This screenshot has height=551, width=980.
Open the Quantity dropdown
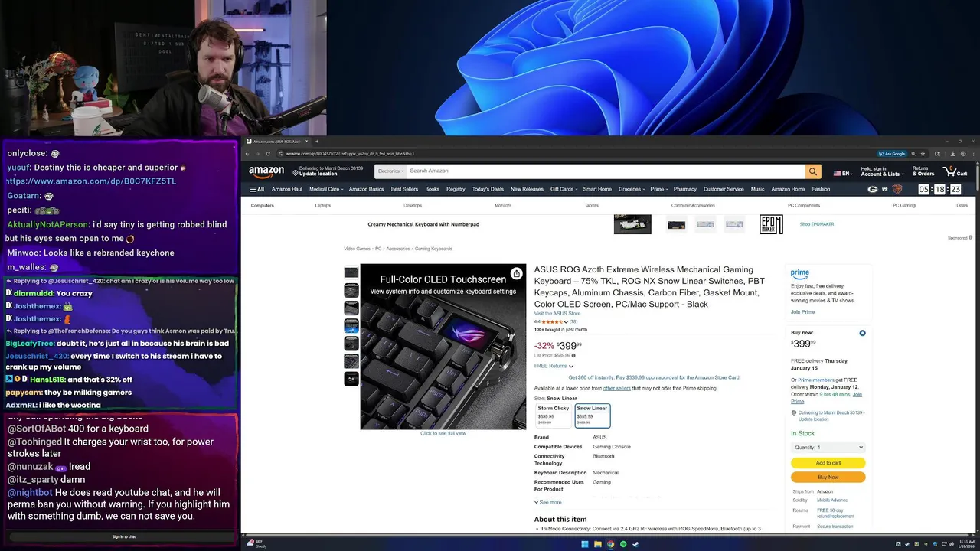[828, 447]
